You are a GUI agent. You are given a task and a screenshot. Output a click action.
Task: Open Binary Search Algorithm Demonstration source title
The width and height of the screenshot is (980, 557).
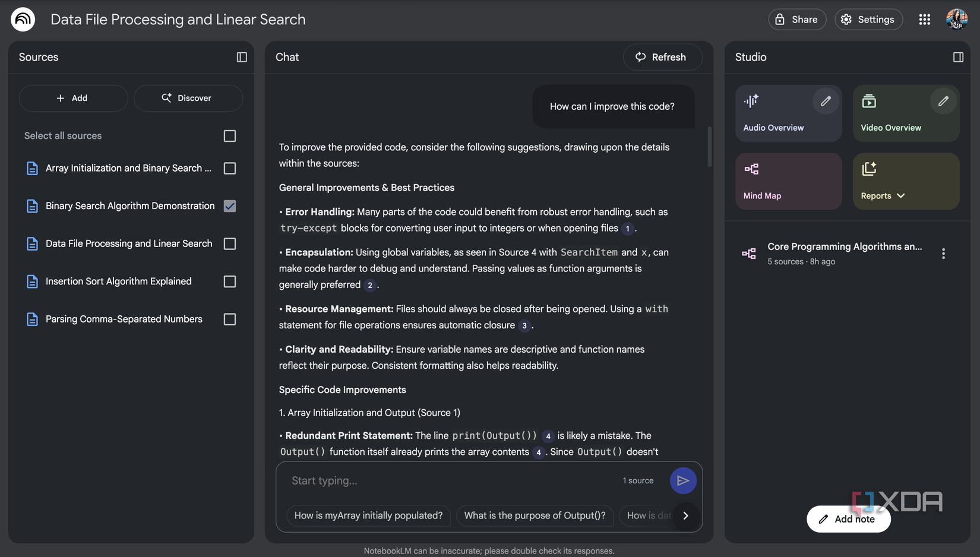tap(130, 206)
